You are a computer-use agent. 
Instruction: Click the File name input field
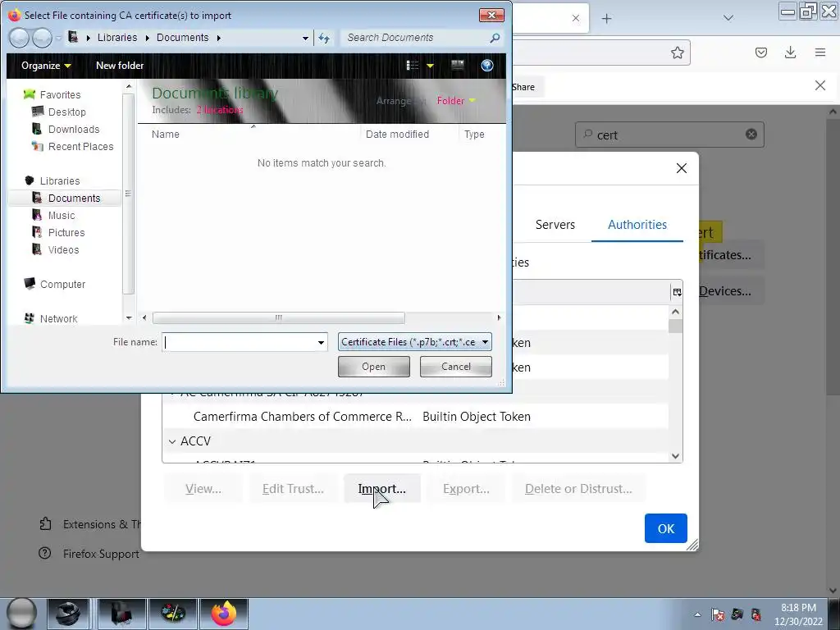(x=239, y=342)
